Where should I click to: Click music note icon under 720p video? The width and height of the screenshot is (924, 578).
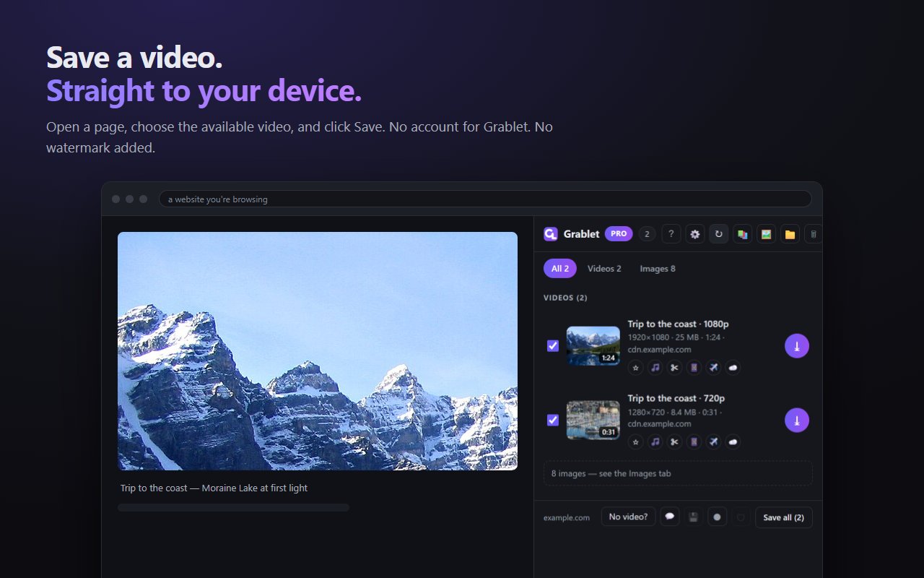coord(655,442)
